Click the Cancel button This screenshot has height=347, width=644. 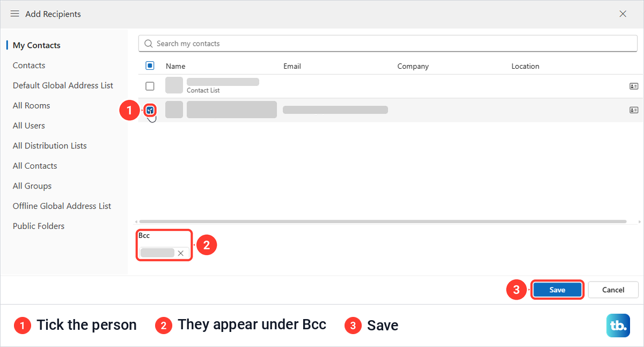pyautogui.click(x=613, y=290)
